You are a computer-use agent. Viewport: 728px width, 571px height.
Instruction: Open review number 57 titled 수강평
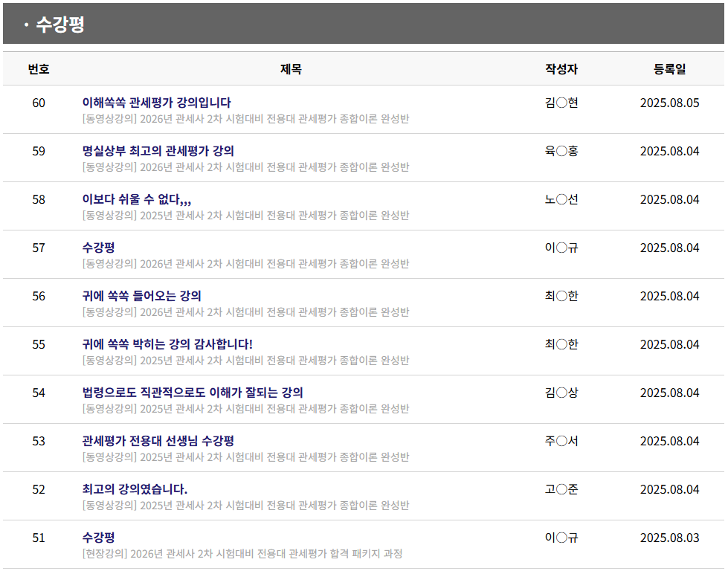point(98,248)
